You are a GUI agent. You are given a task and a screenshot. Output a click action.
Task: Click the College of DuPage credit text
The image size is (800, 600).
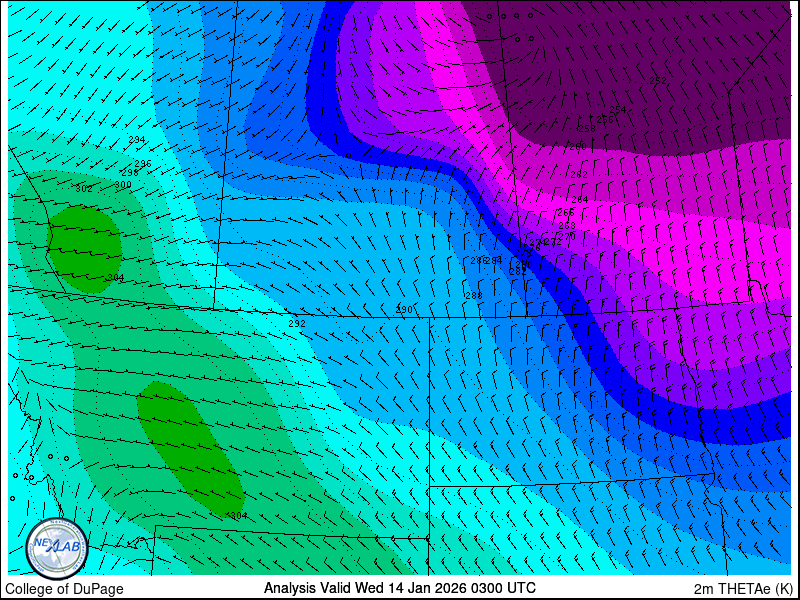pos(64,589)
